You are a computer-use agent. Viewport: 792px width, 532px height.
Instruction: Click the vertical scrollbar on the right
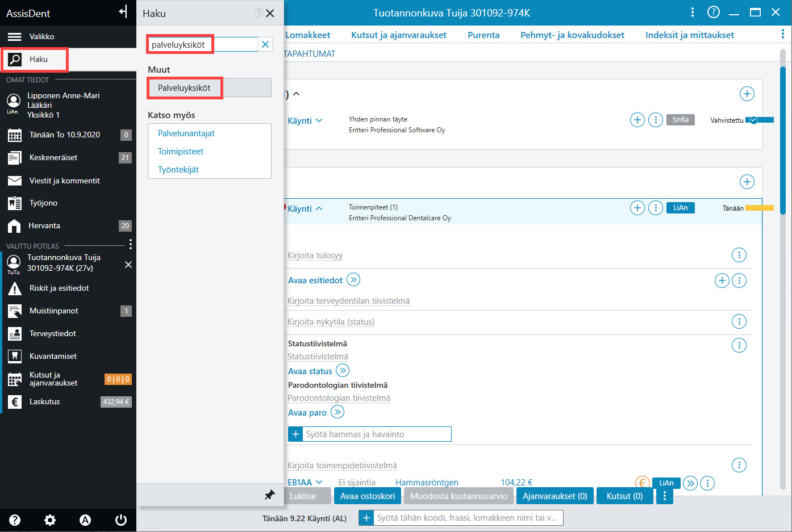point(783,132)
